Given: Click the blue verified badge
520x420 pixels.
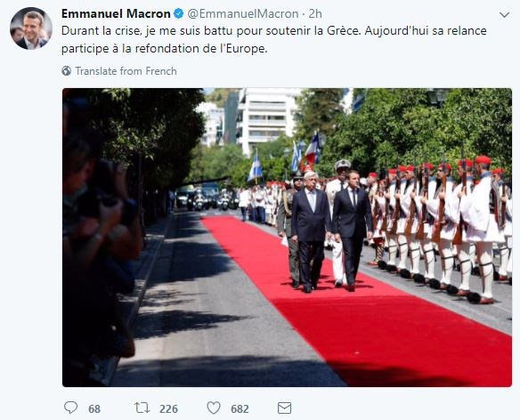Looking at the screenshot, I should pyautogui.click(x=178, y=13).
